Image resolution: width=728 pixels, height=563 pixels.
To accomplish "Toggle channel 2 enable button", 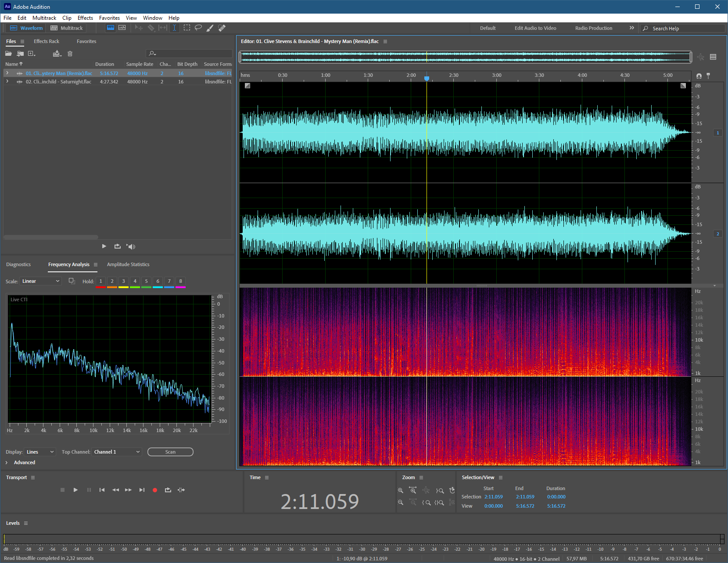I will 718,234.
